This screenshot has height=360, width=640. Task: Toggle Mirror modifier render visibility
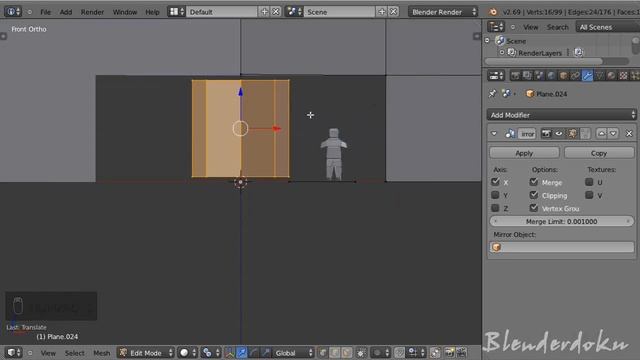(546, 133)
